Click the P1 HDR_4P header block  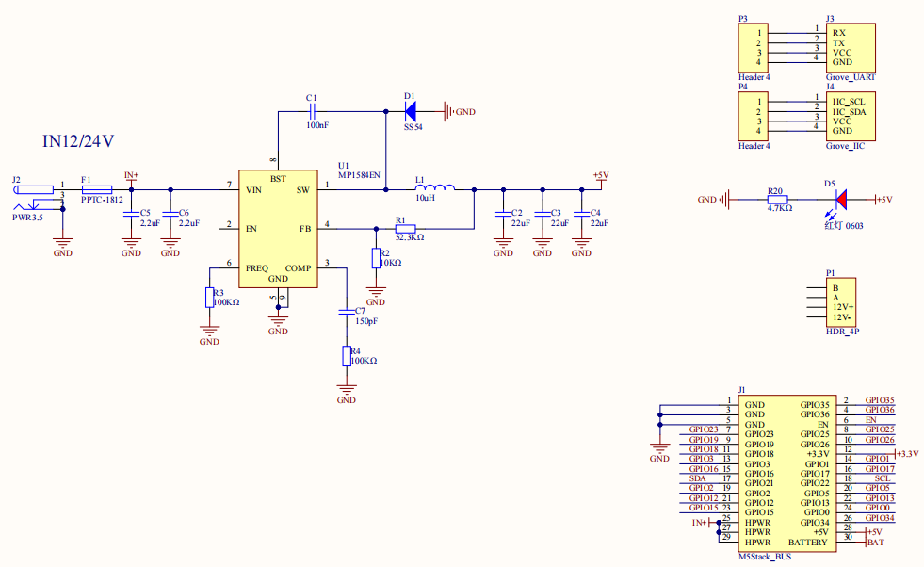coord(841,301)
